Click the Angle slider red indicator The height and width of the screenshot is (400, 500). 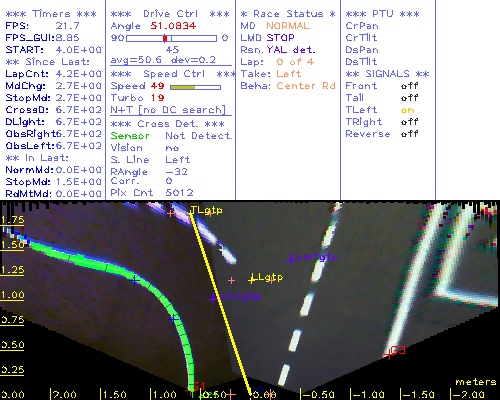165,38
